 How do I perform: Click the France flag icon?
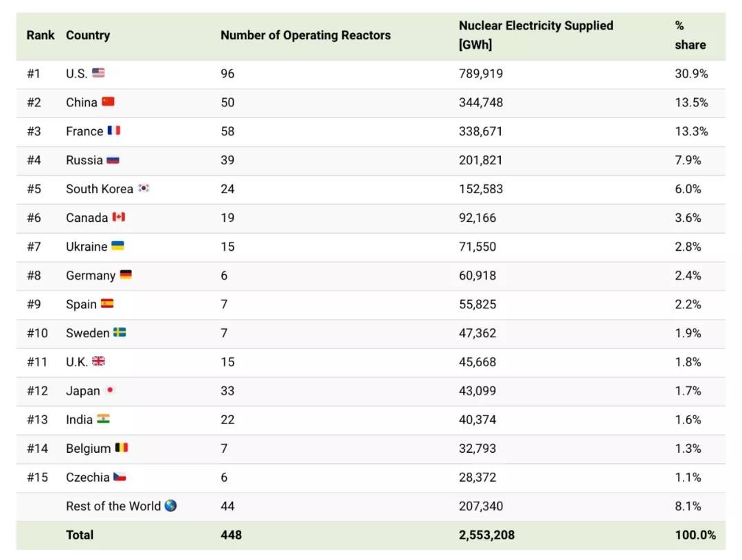click(x=113, y=131)
